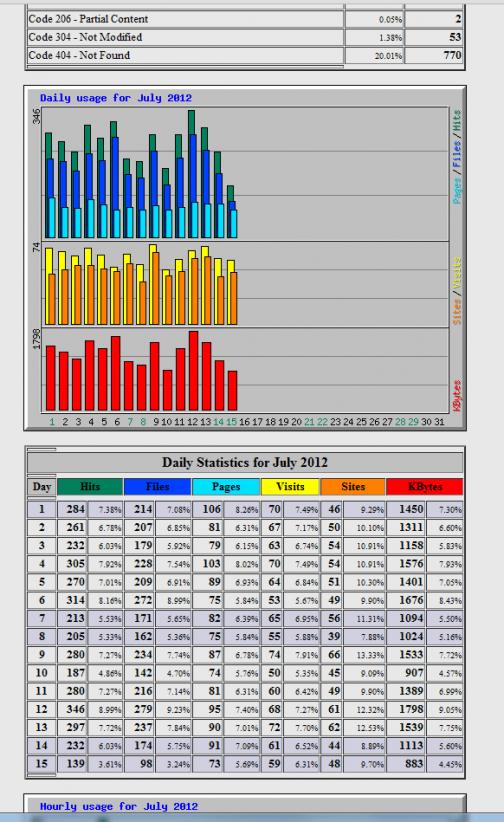Select 'Code 206 - Partial Content' row label

(88, 19)
